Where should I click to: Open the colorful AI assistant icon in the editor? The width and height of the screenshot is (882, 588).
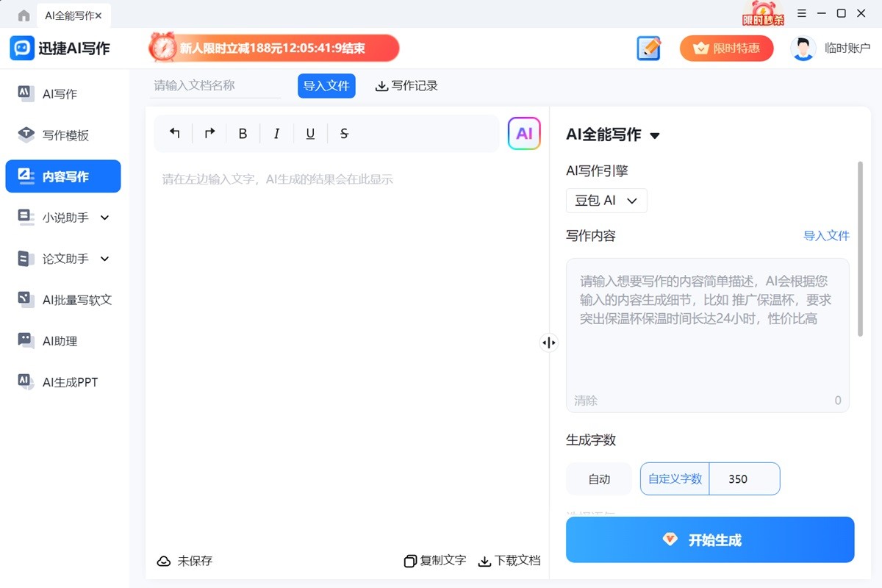[523, 133]
